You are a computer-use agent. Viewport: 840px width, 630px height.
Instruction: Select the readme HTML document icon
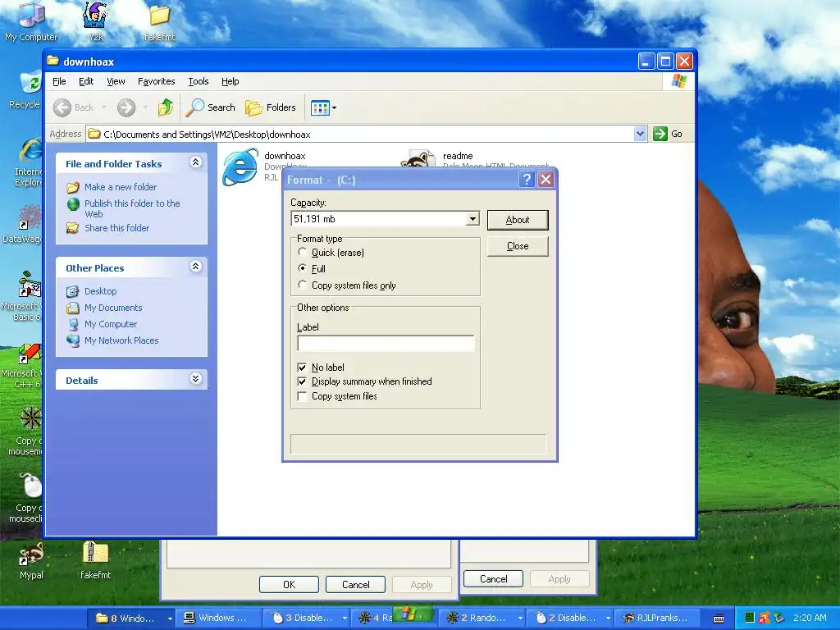(x=418, y=159)
